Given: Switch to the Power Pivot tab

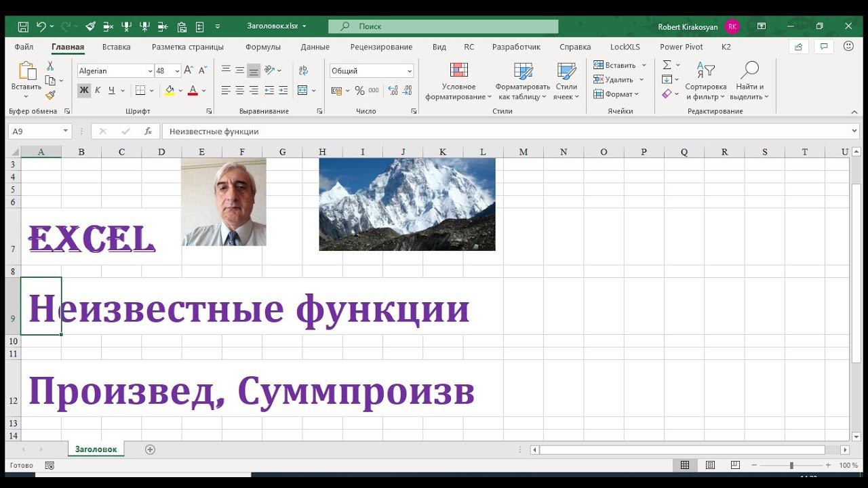Looking at the screenshot, I should point(682,47).
